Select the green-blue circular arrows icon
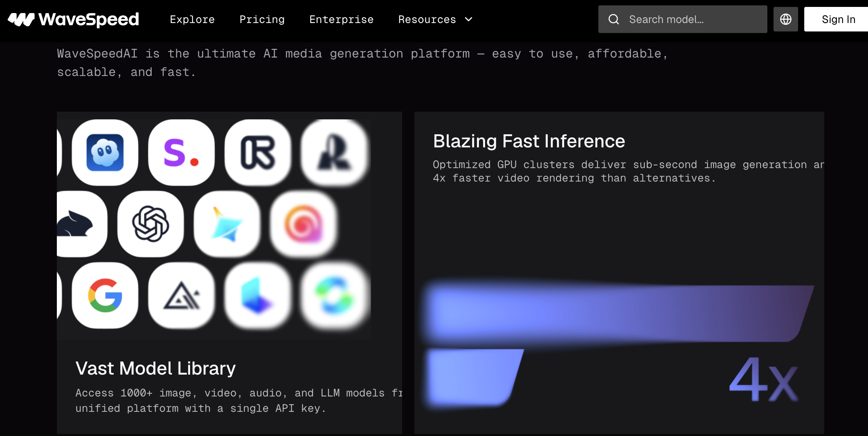The image size is (868, 436). tap(334, 296)
